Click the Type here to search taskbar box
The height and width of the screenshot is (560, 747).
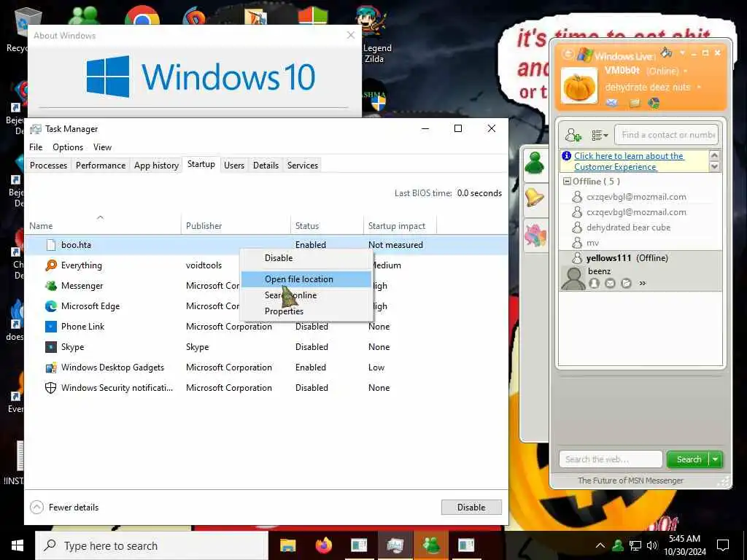point(152,545)
